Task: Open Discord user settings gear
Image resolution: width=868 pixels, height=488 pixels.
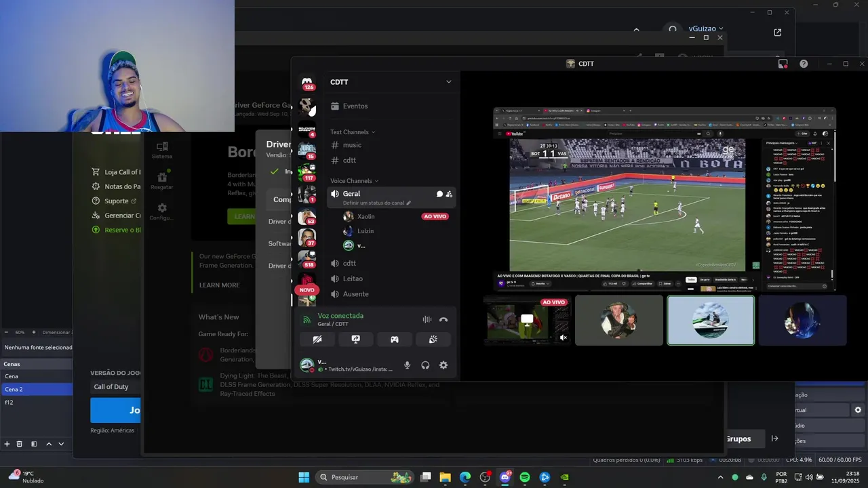Action: click(443, 365)
